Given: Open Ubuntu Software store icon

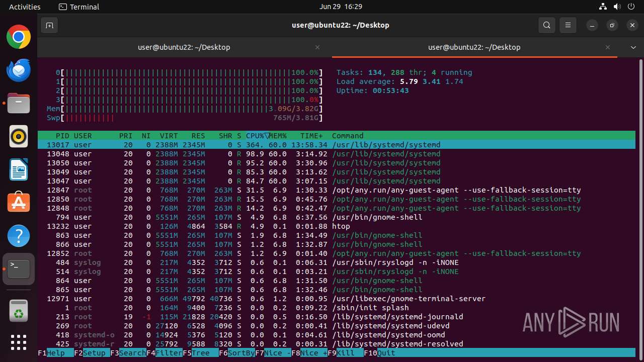Looking at the screenshot, I should click(x=19, y=203).
